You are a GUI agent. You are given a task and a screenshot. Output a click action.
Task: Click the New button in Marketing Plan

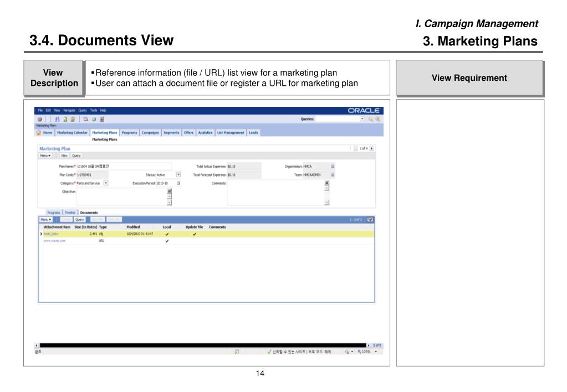click(64, 156)
